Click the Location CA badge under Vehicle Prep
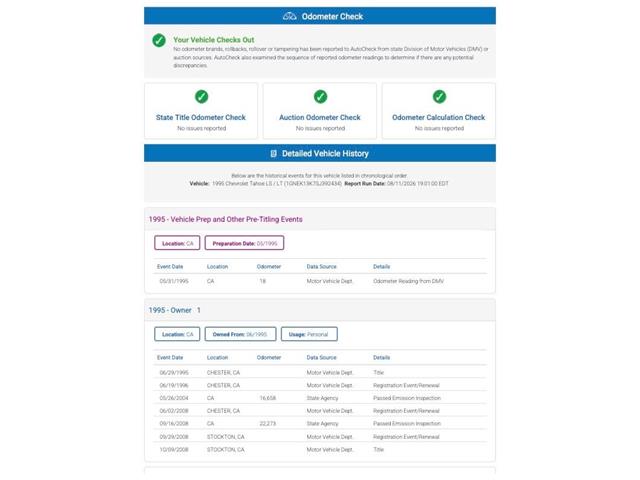The height and width of the screenshot is (480, 640). click(x=177, y=243)
